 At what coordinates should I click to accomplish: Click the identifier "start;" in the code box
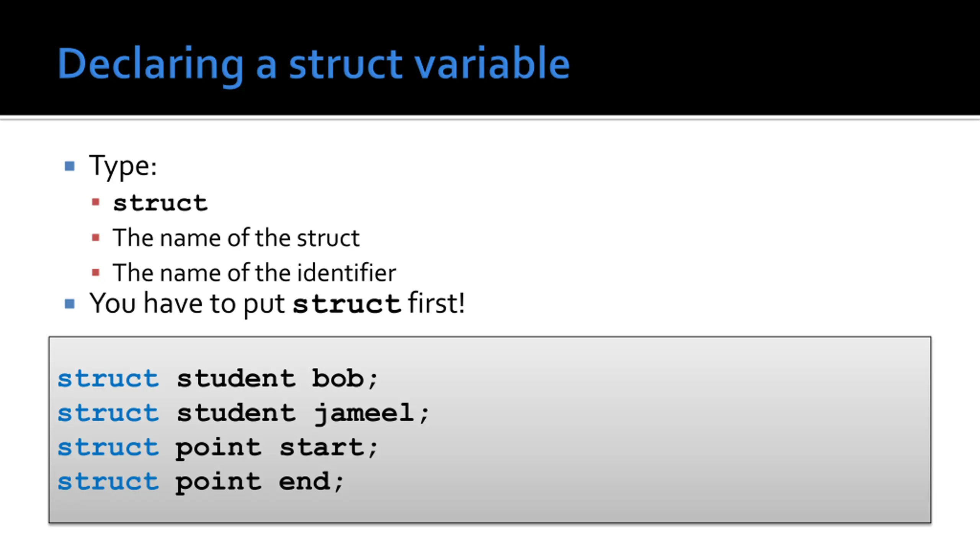point(328,447)
